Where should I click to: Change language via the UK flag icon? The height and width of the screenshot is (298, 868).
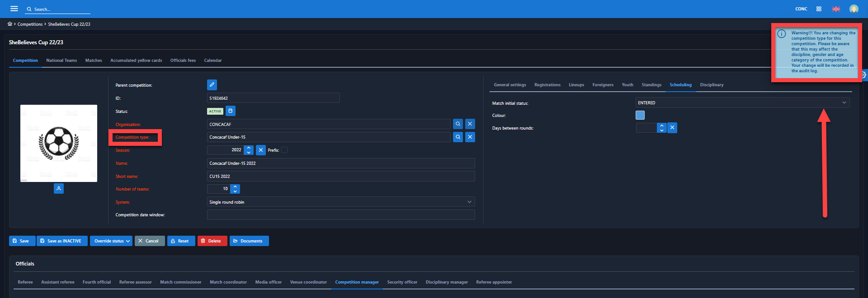click(836, 9)
